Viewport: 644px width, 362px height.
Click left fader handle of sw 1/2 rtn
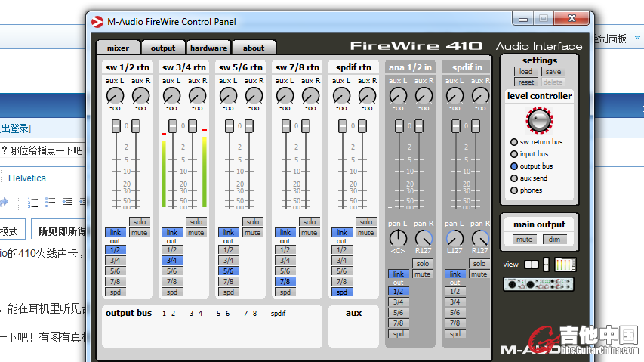pyautogui.click(x=116, y=126)
